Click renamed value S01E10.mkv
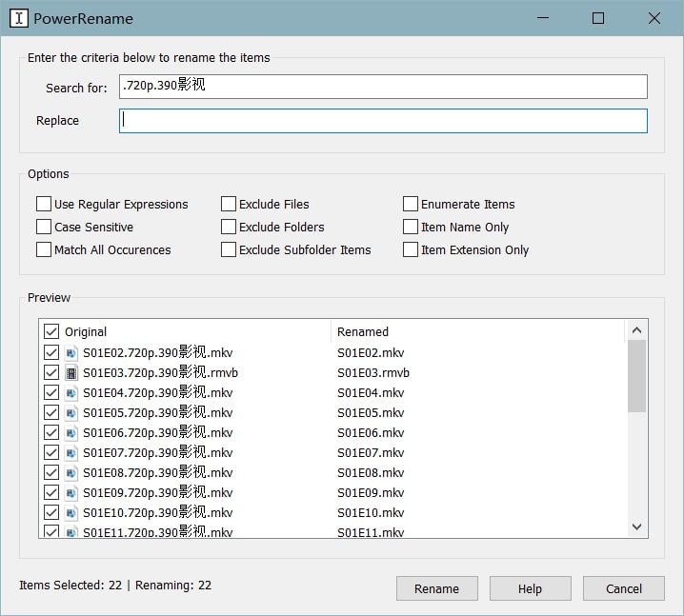This screenshot has width=684, height=616. tap(371, 513)
